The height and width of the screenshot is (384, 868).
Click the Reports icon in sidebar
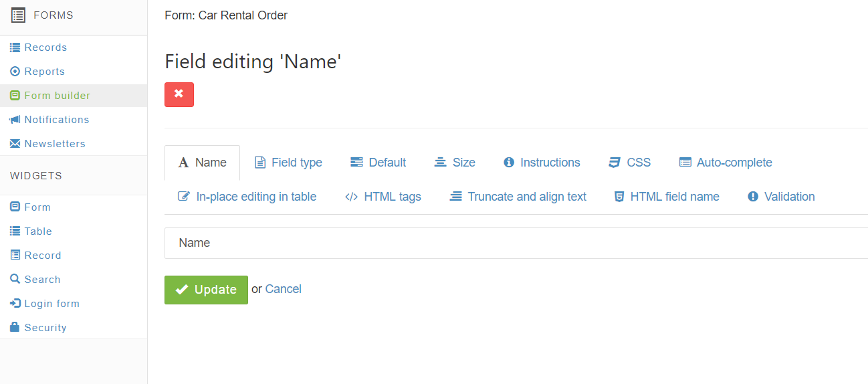[15, 72]
